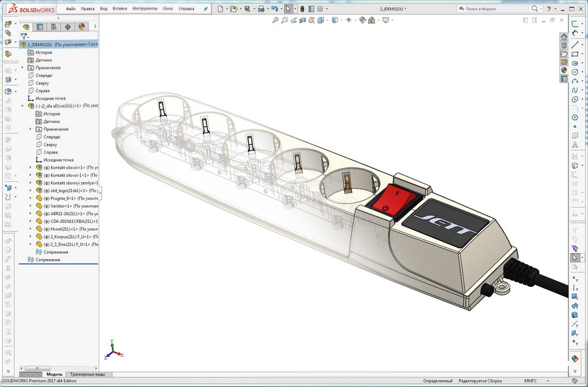Open Custom Properties tab in task pane

564,78
